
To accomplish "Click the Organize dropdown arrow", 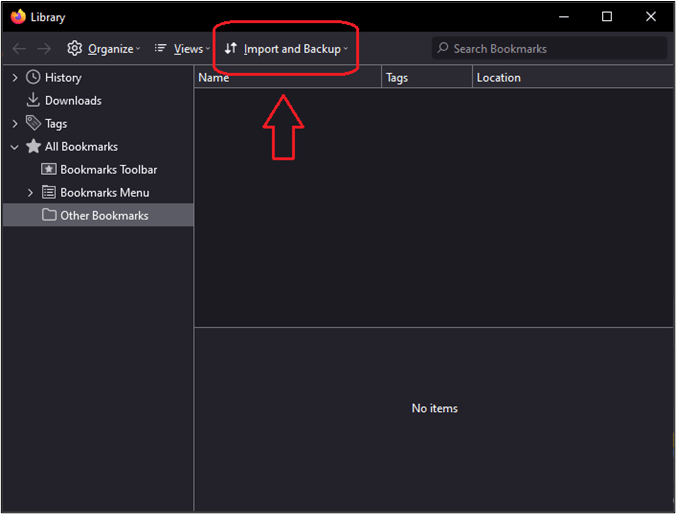I will pyautogui.click(x=138, y=49).
